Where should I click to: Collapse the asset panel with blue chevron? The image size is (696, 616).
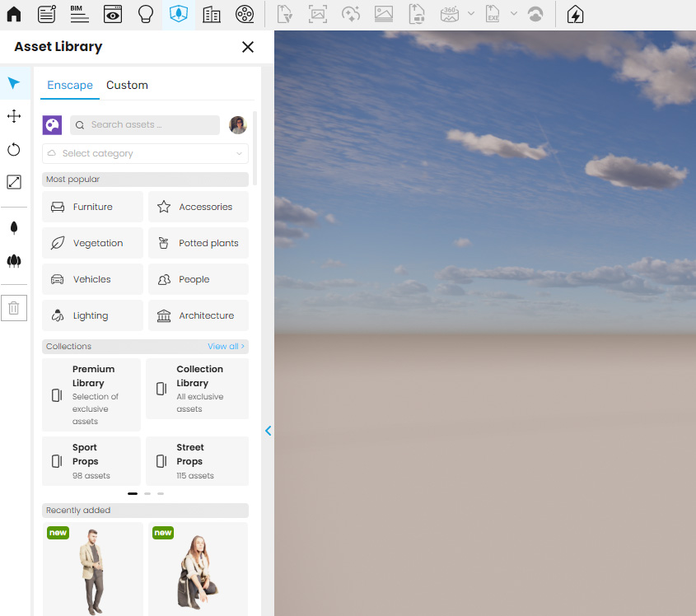click(268, 431)
